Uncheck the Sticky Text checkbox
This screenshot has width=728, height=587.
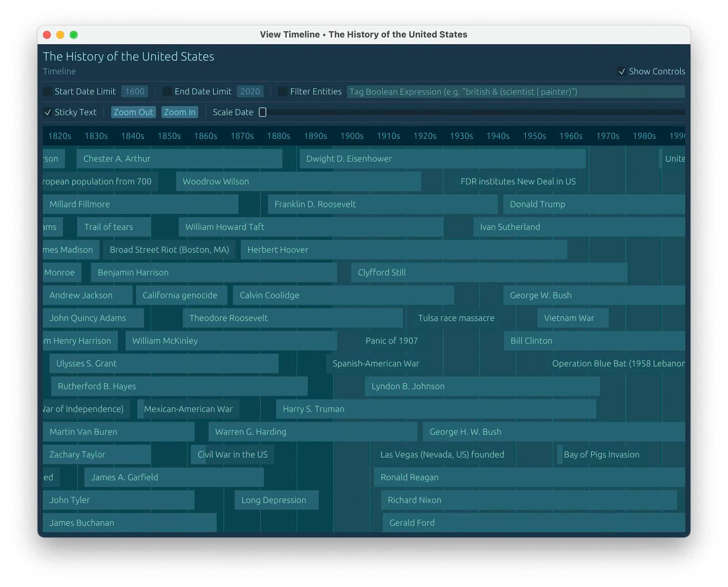click(47, 112)
